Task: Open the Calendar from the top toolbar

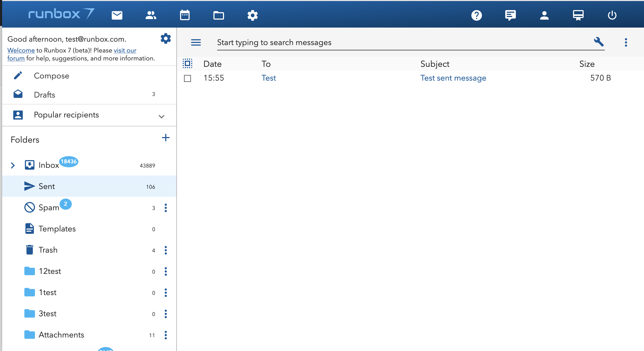Action: 185,15
